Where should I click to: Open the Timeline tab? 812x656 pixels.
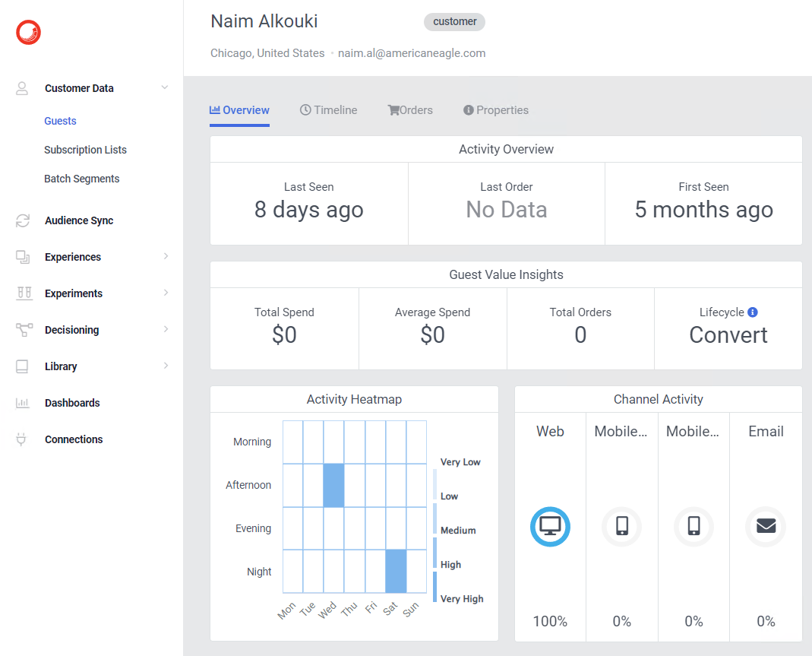[x=329, y=110]
